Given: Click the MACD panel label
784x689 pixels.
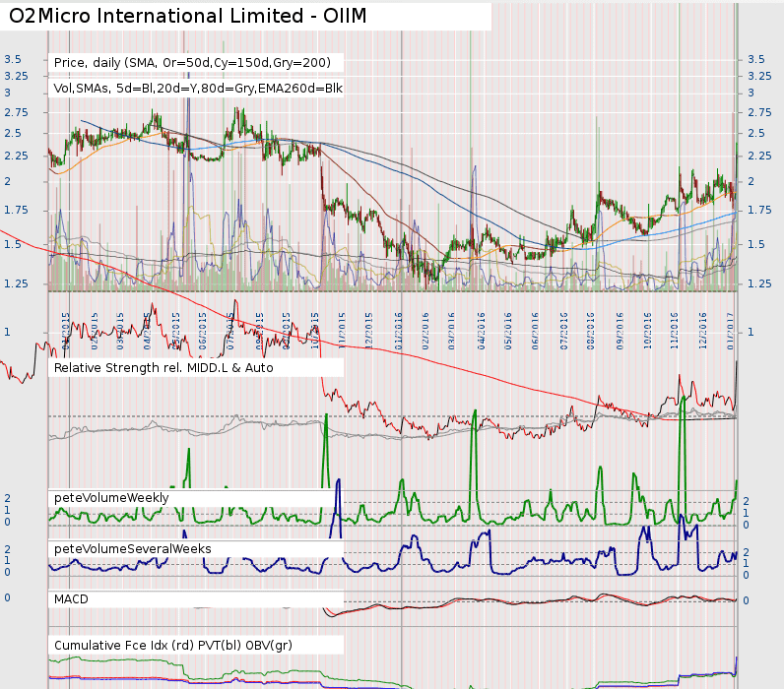Looking at the screenshot, I should click(71, 599).
